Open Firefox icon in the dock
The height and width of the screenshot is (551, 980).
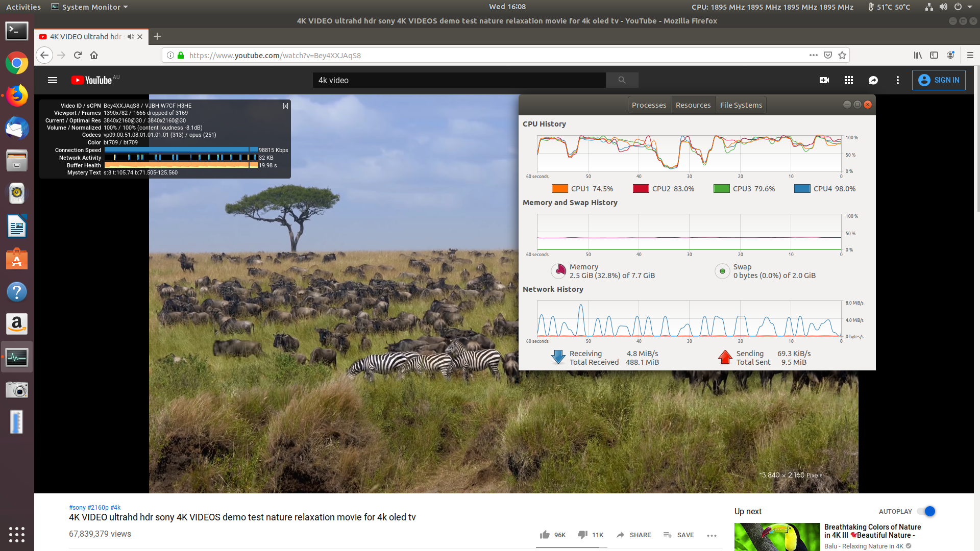(17, 95)
